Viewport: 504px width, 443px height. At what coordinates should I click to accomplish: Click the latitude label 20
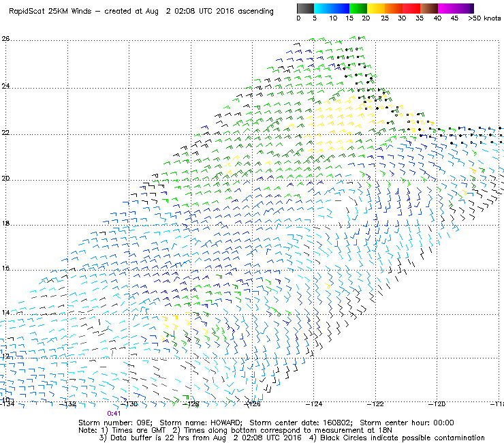(x=5, y=179)
